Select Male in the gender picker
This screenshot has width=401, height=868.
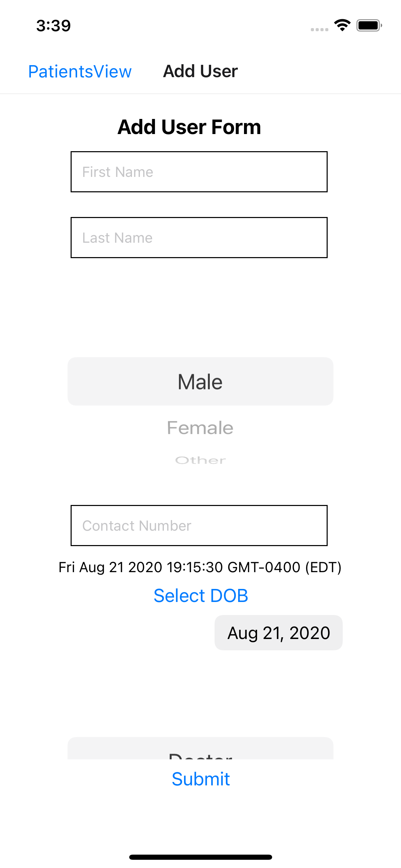coord(200,382)
